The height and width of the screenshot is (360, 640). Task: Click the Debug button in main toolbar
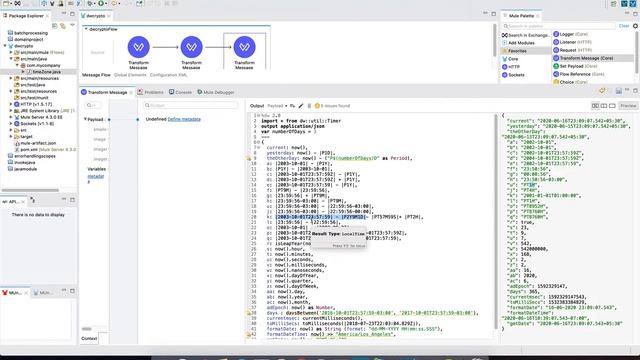(90, 3)
